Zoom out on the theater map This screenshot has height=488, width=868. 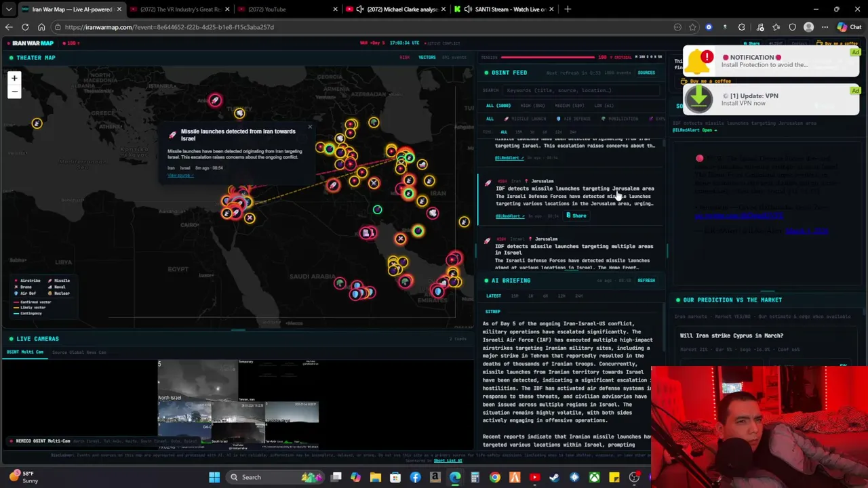tap(14, 91)
